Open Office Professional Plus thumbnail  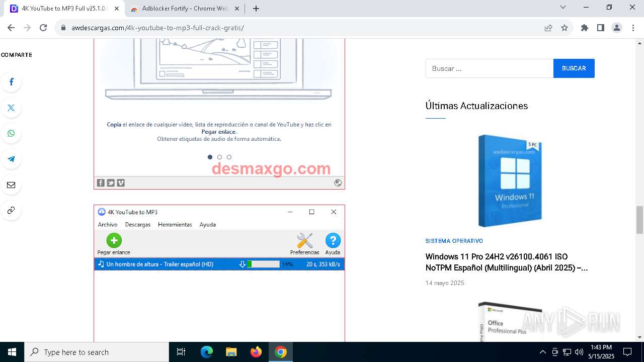coord(510,321)
